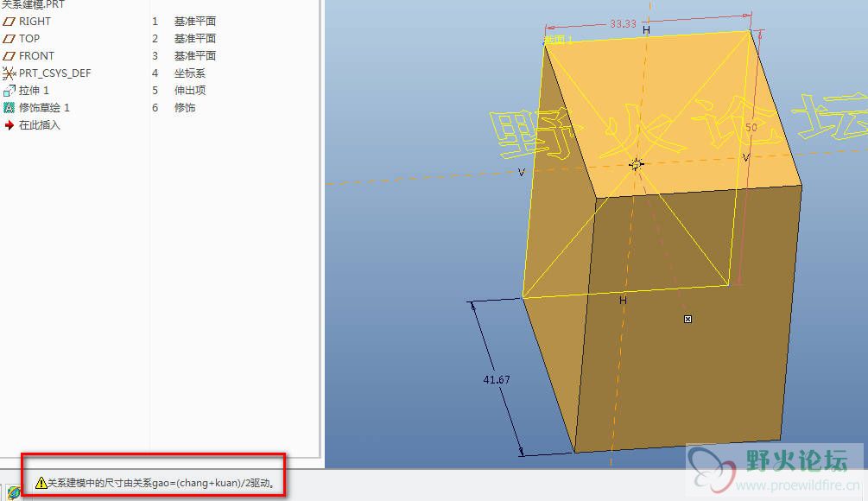
Task: Select feature 拉伸 1 in the tree
Action: click(34, 90)
